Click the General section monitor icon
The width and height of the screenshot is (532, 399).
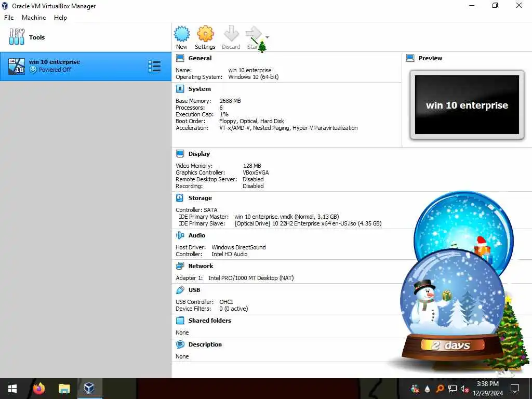(180, 58)
